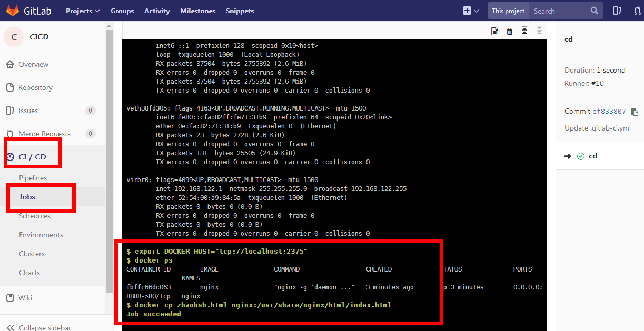Collapse the sidebar with the double-chevron
This screenshot has width=644, height=331.
(9, 327)
